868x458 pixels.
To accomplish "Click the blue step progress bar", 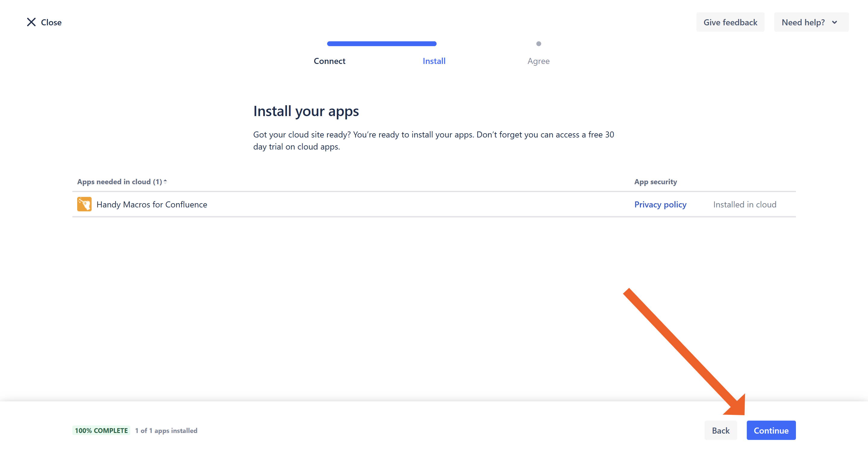I will 381,44.
